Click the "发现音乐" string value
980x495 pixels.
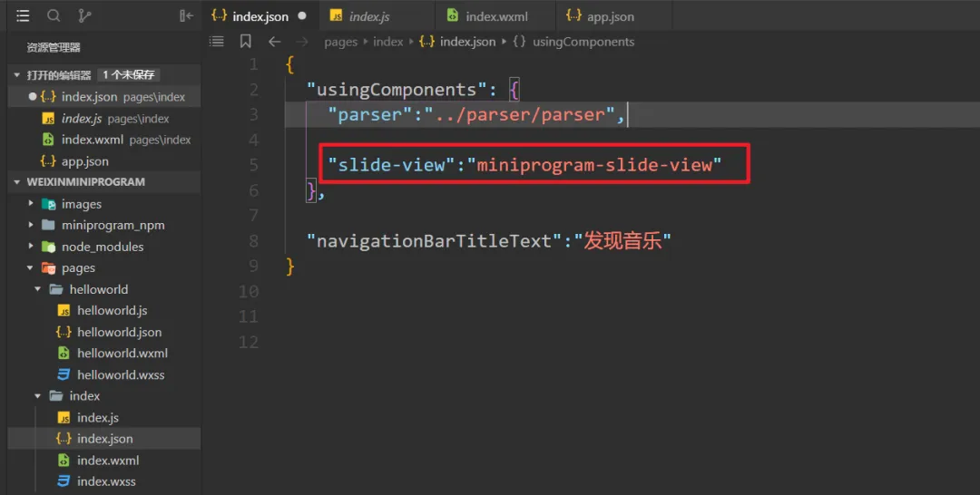pos(622,240)
